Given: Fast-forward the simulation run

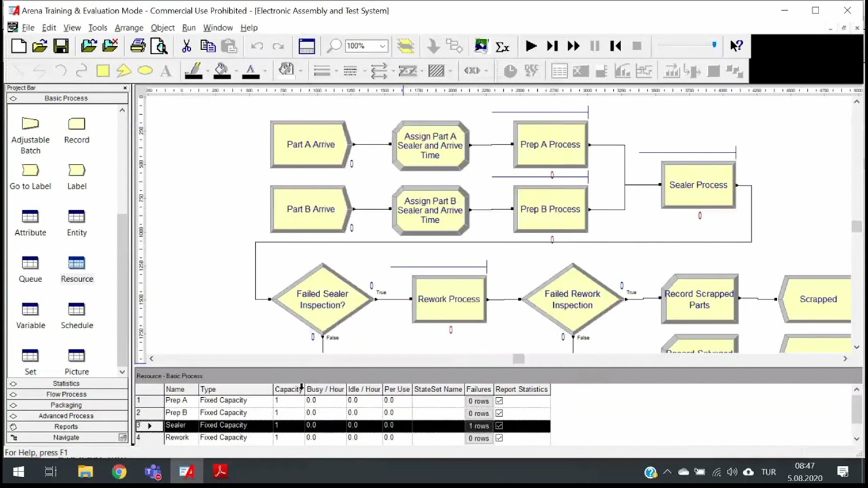Looking at the screenshot, I should tap(573, 46).
